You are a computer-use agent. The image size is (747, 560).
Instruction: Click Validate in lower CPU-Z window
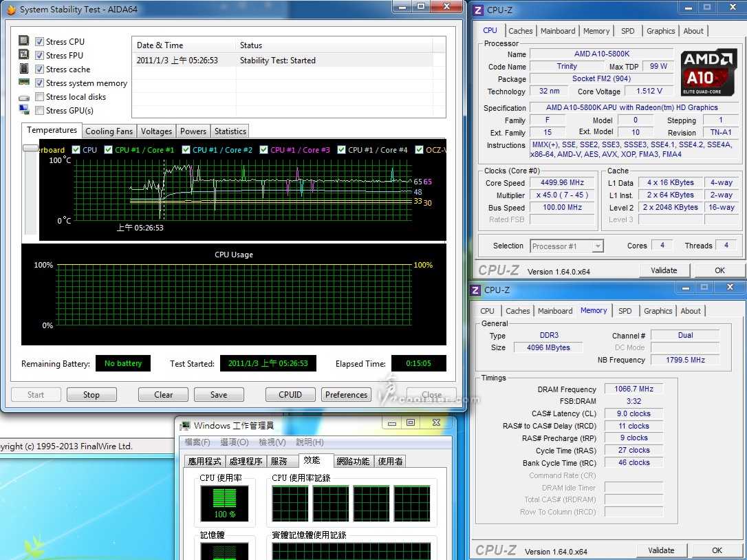pos(661,550)
